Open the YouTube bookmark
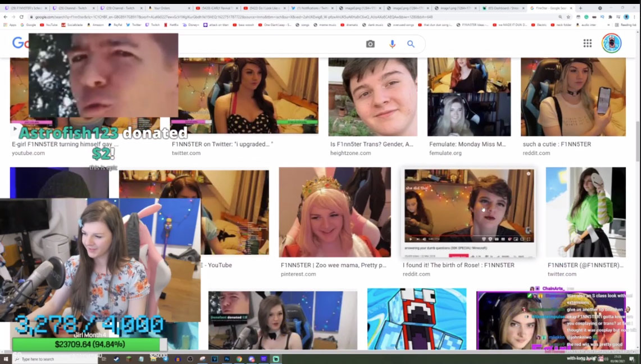Viewport: 641px width, 364px height. (49, 25)
